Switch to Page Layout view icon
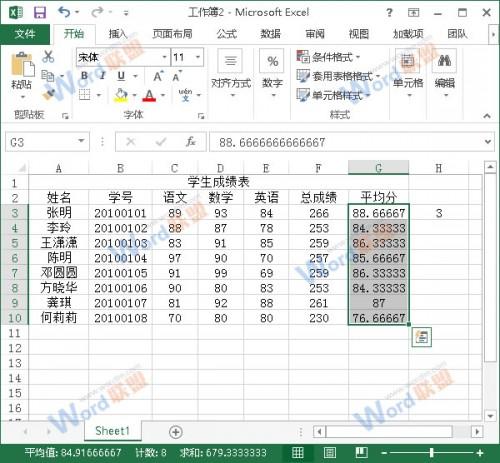500x463 pixels. 330,453
